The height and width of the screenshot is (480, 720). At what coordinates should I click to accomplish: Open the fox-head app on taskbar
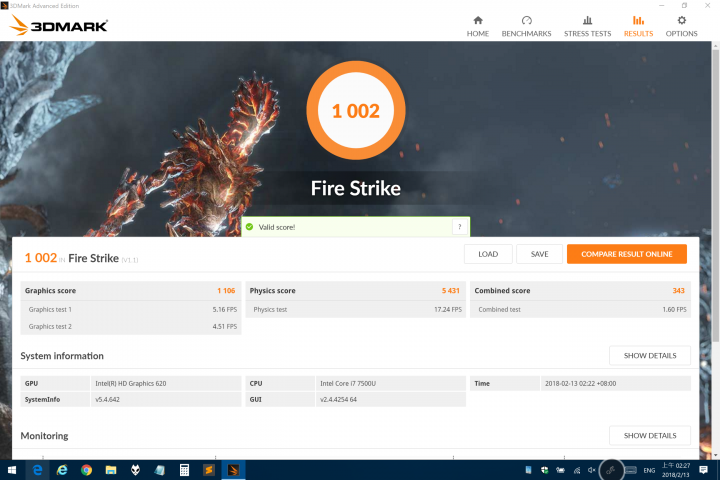pyautogui.click(x=135, y=470)
